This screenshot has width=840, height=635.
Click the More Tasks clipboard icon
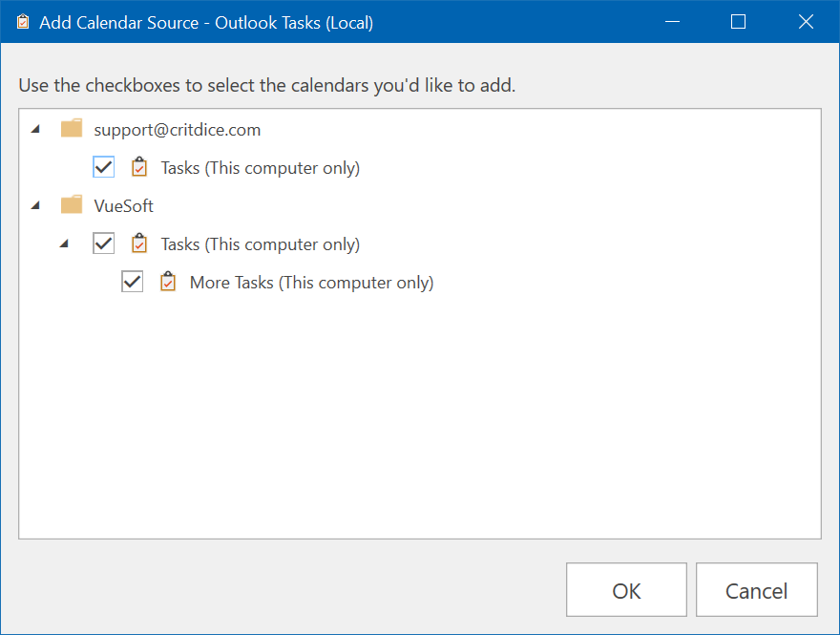tap(168, 282)
